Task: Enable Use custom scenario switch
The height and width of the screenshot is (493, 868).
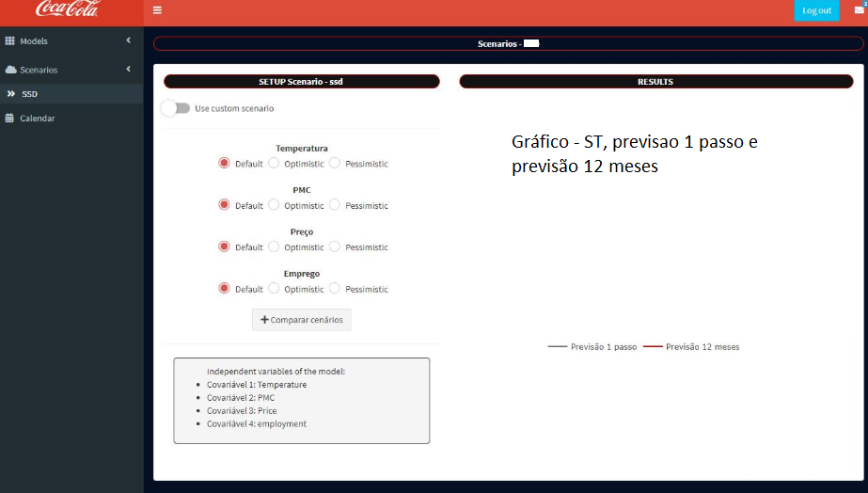Action: pyautogui.click(x=176, y=108)
